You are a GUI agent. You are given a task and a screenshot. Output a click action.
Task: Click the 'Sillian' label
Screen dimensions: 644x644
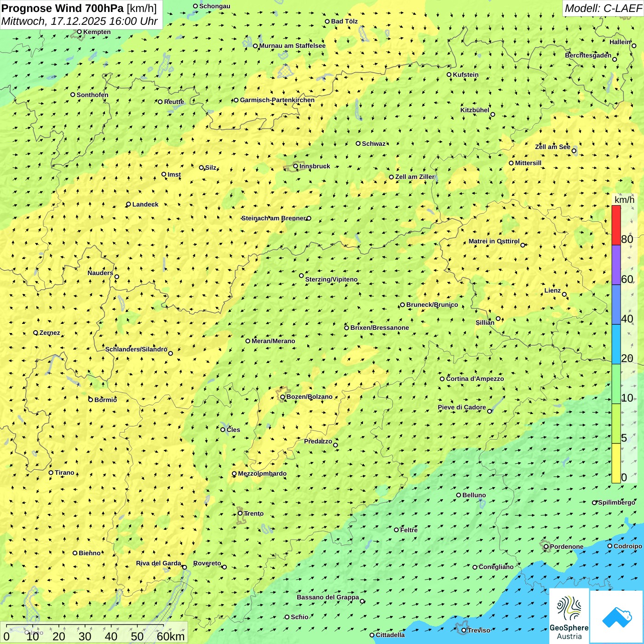click(x=485, y=322)
